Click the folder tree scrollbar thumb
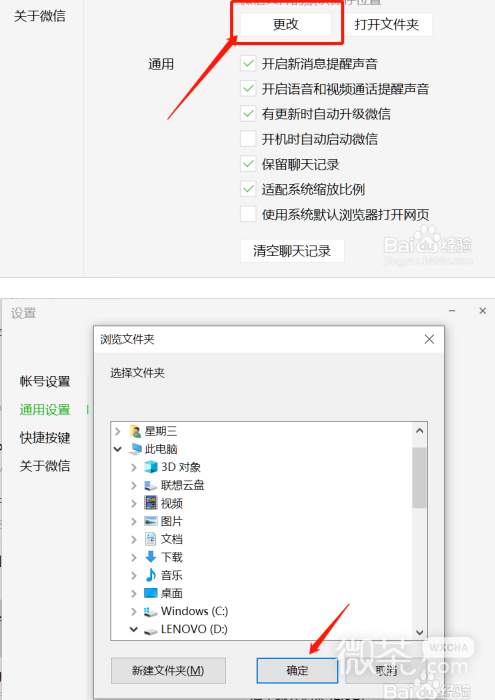 click(x=420, y=478)
